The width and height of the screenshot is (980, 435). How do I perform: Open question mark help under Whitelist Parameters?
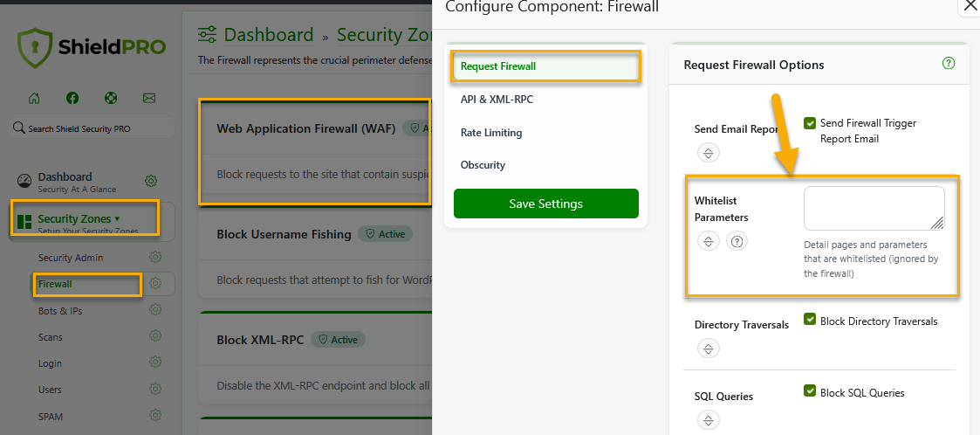(x=737, y=241)
